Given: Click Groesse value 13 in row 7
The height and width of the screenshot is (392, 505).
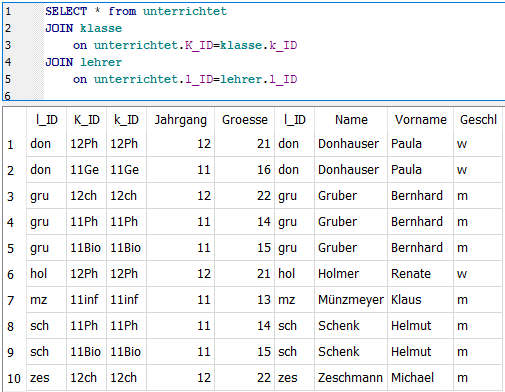Looking at the screenshot, I should pos(245,300).
